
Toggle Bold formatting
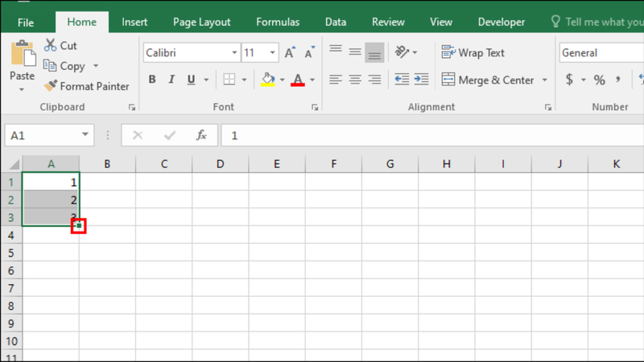[152, 79]
